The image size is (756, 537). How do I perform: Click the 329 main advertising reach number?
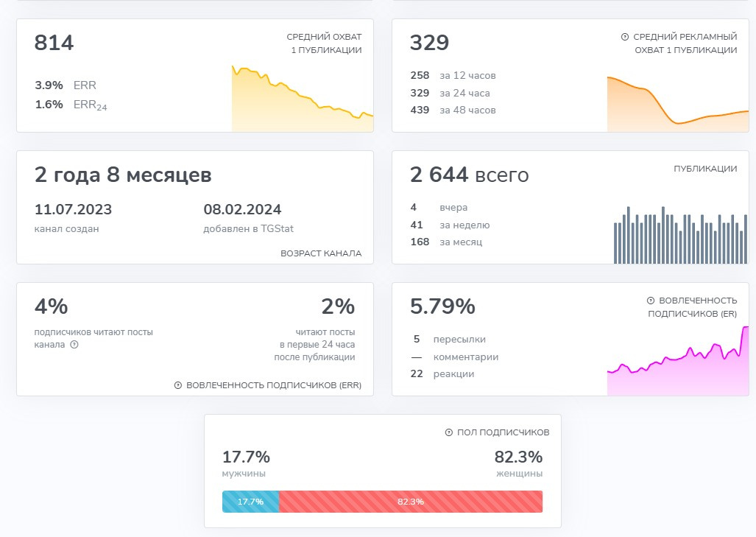430,43
